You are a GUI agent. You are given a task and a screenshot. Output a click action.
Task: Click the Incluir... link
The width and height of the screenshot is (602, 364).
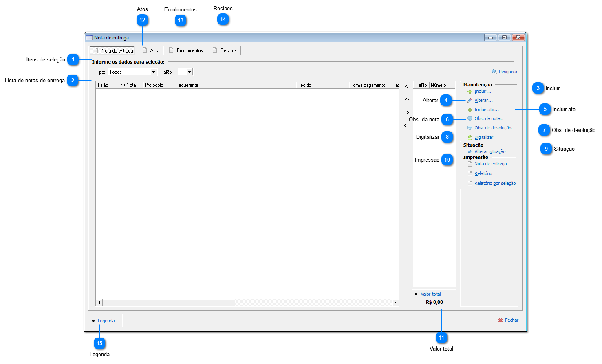[x=483, y=92]
